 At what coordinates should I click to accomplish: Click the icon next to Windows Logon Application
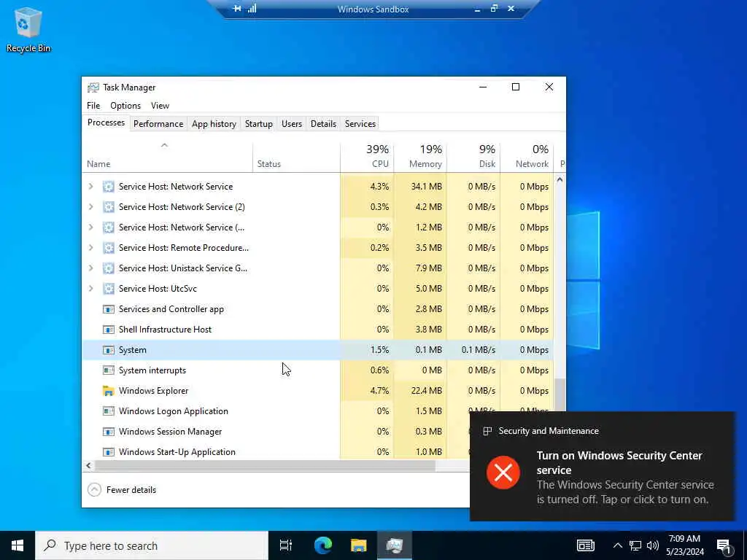point(109,411)
